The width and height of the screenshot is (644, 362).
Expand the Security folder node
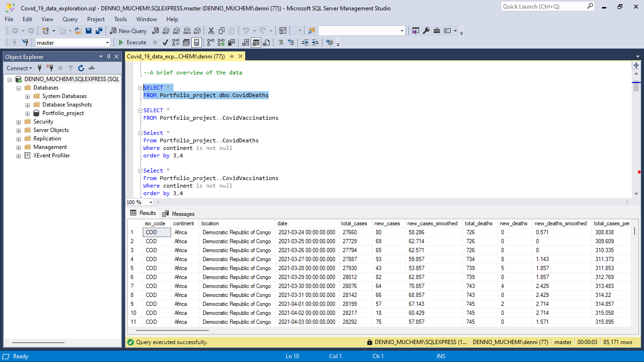coord(18,122)
